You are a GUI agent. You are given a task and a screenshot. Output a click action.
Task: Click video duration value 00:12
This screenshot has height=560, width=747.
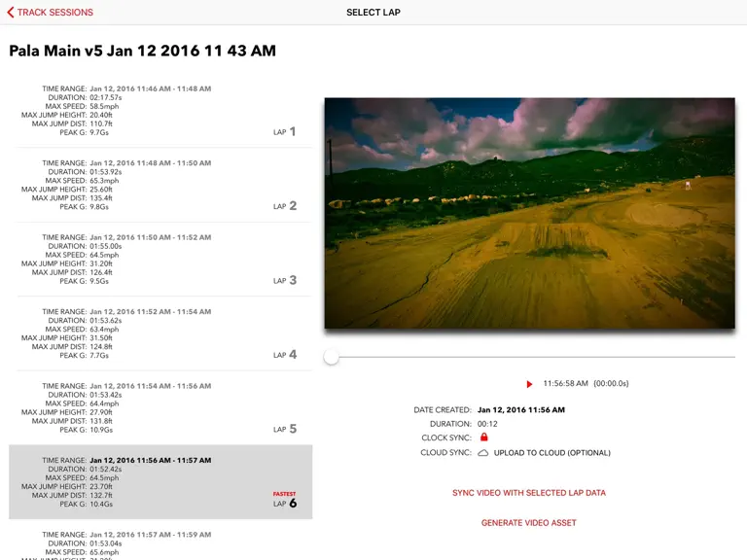click(487, 424)
